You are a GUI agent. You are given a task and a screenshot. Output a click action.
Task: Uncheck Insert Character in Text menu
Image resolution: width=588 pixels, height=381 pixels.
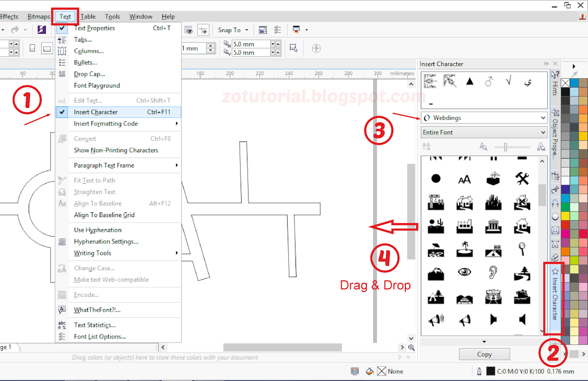[118, 112]
